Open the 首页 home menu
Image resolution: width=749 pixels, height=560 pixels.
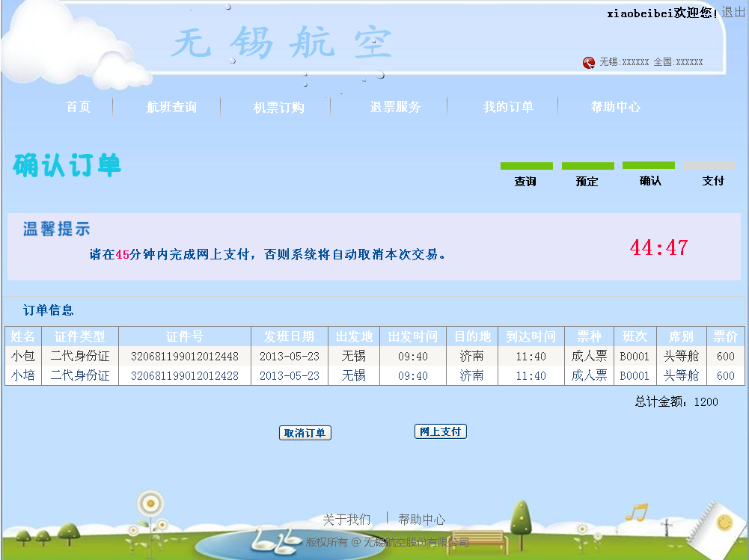point(79,107)
